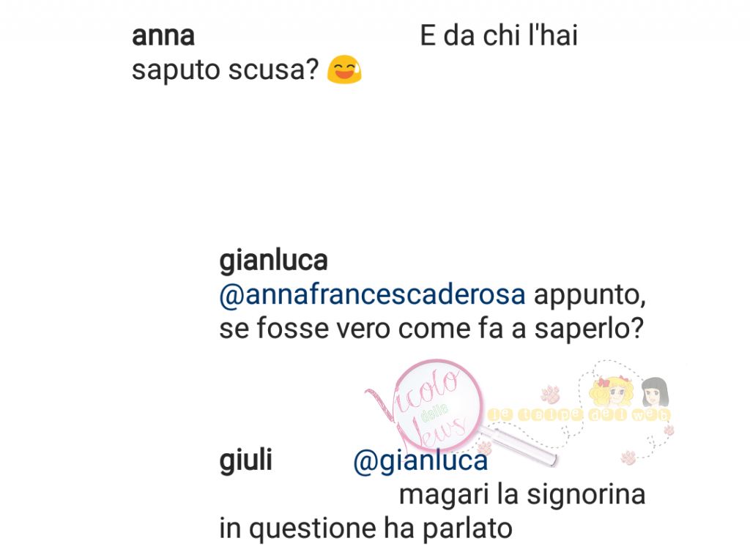750x560 pixels.
Task: Open the gianluca commenter profile name
Action: [273, 261]
